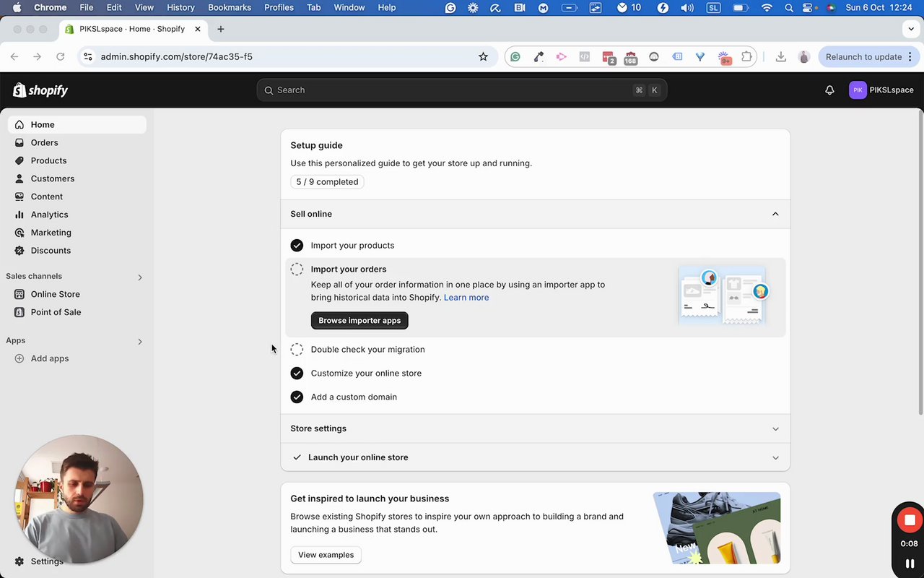Screen dimensions: 924x578
Task: Expand the Apps chevron in sidebar
Action: (140, 341)
